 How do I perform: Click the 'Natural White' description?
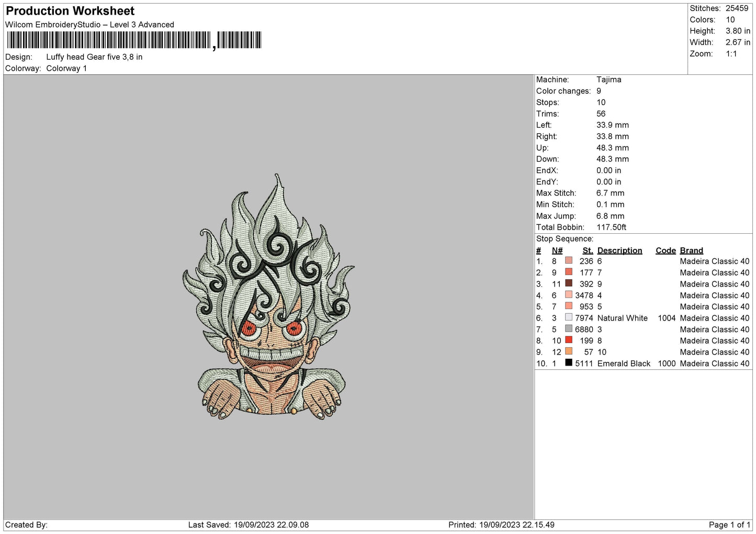click(623, 318)
